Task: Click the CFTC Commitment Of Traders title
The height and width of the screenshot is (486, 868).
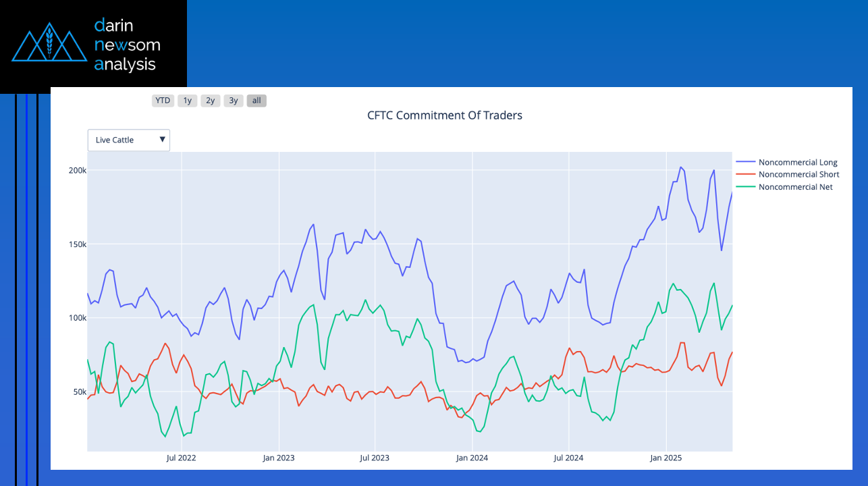Action: 444,115
